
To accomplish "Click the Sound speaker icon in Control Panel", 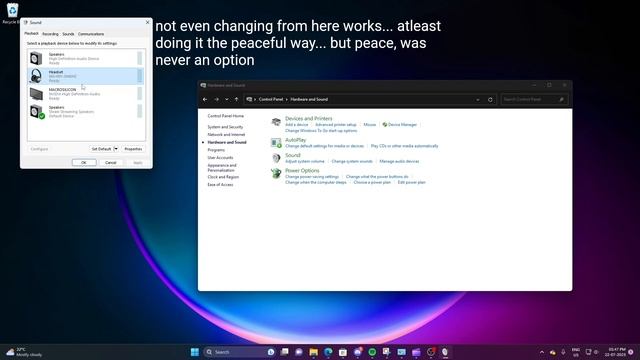I will point(276,158).
